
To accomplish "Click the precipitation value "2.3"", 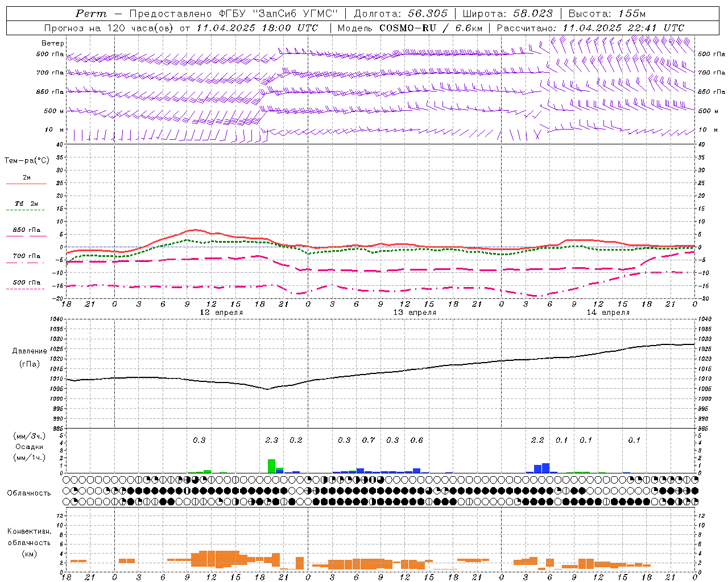I will point(272,440).
